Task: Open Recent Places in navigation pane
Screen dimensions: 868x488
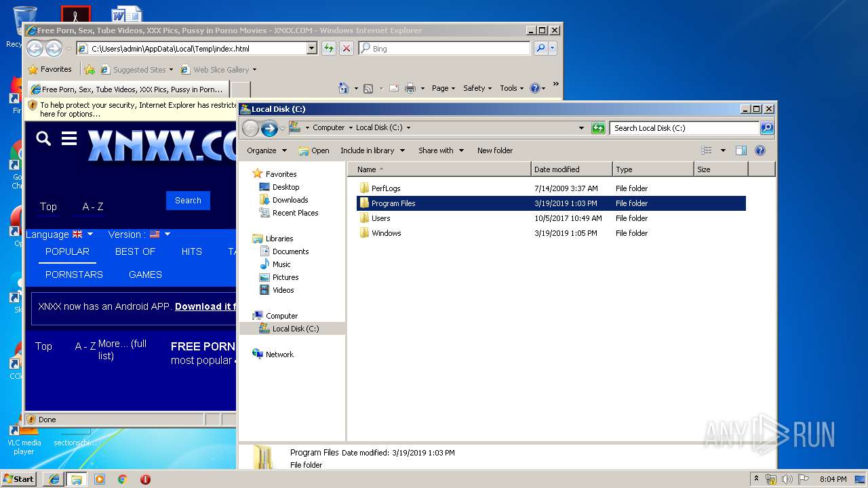Action: (295, 213)
